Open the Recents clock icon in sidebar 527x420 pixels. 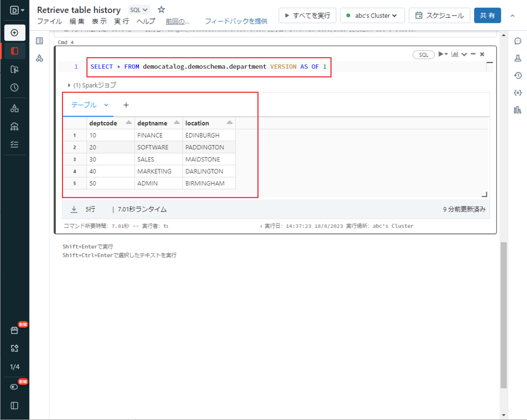(15, 88)
